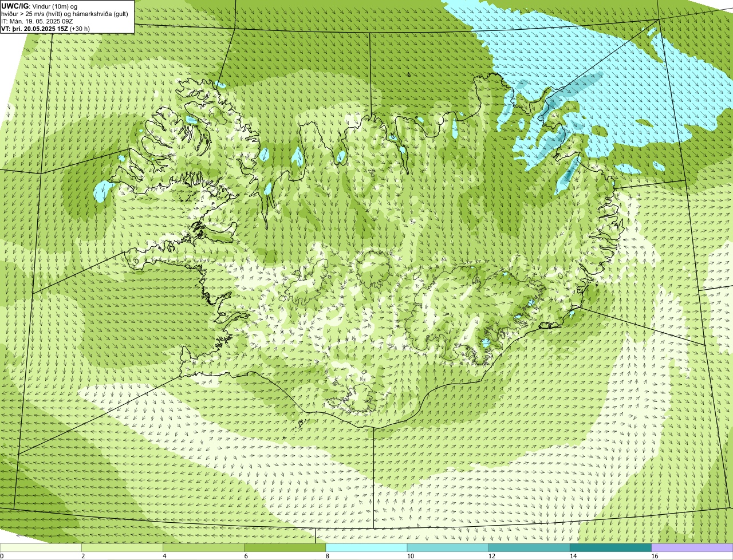Click the "10" legend scale label

[x=410, y=556]
